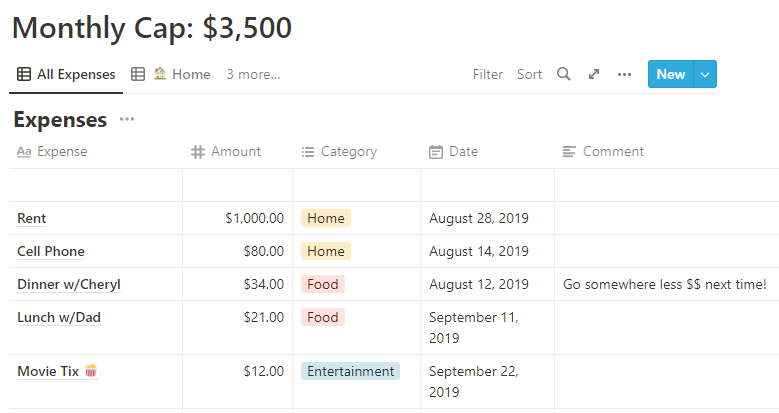Click the Date column calendar icon
The width and height of the screenshot is (779, 413).
[435, 152]
